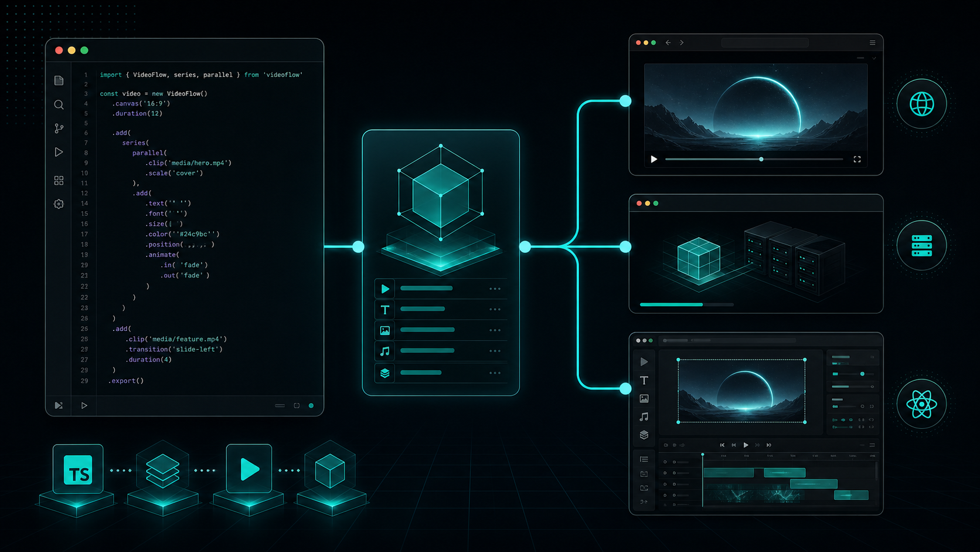This screenshot has width=980, height=552.
Task: Click the ".duration(12)" code line
Action: pos(137,114)
